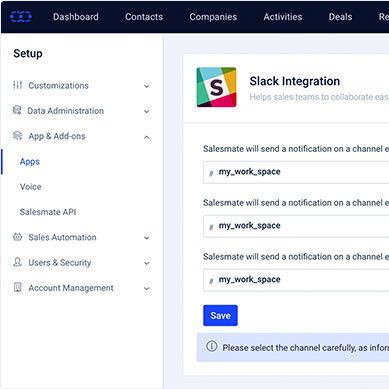Expand the Customizations section chevron
The image size is (389, 389).
click(x=146, y=86)
